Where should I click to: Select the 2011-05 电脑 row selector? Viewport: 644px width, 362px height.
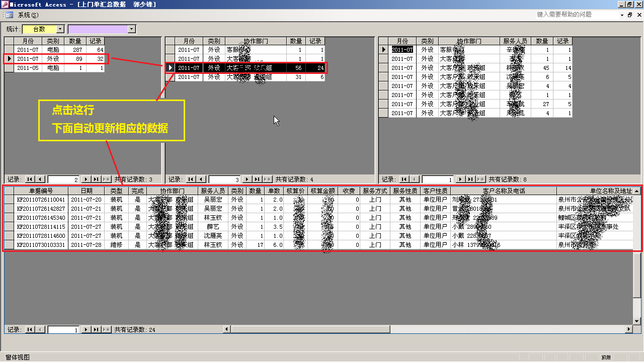(x=9, y=68)
